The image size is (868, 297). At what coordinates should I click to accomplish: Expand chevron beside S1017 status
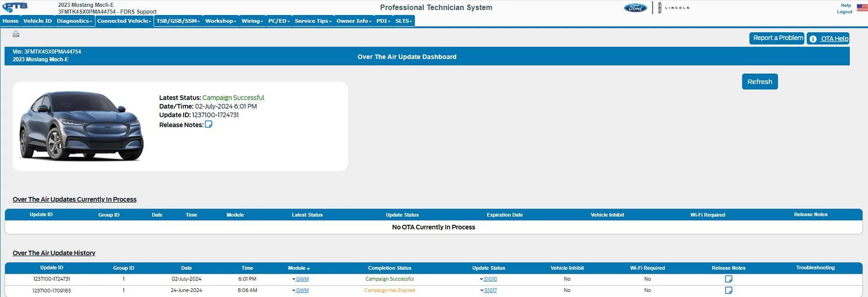point(481,290)
